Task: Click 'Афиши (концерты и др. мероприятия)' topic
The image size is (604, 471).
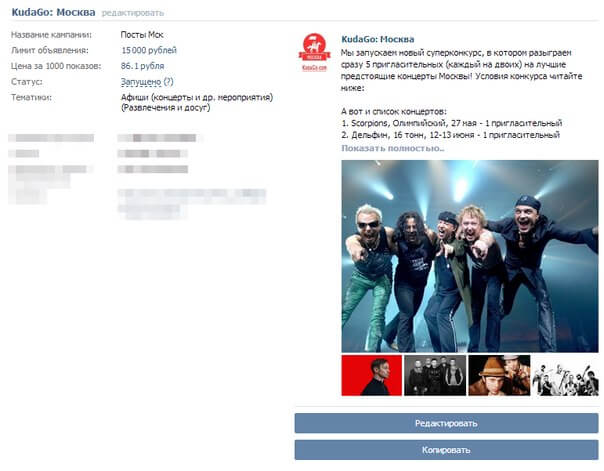Action: pos(193,97)
